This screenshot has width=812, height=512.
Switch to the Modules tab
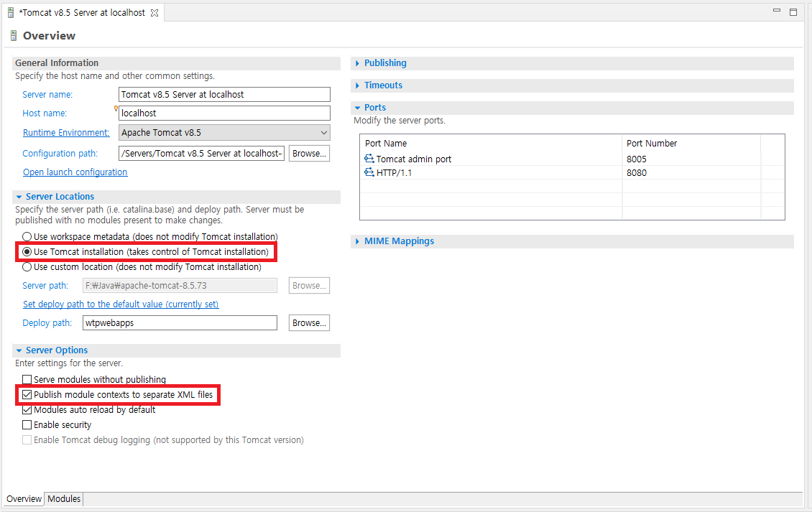(64, 499)
